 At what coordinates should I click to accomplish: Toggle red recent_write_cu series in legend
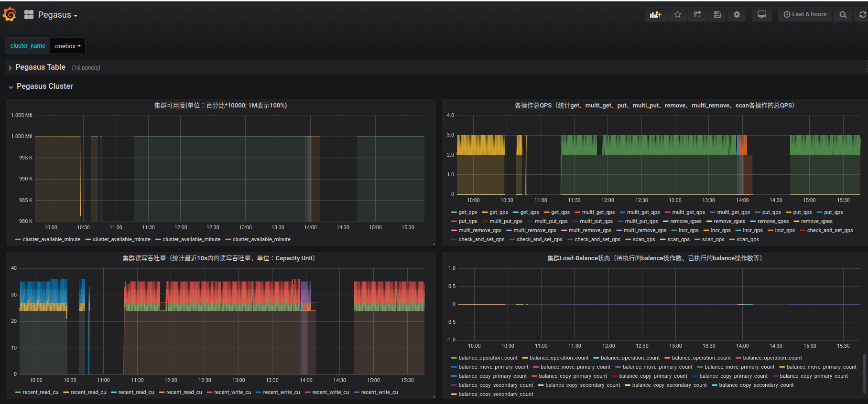(232, 393)
